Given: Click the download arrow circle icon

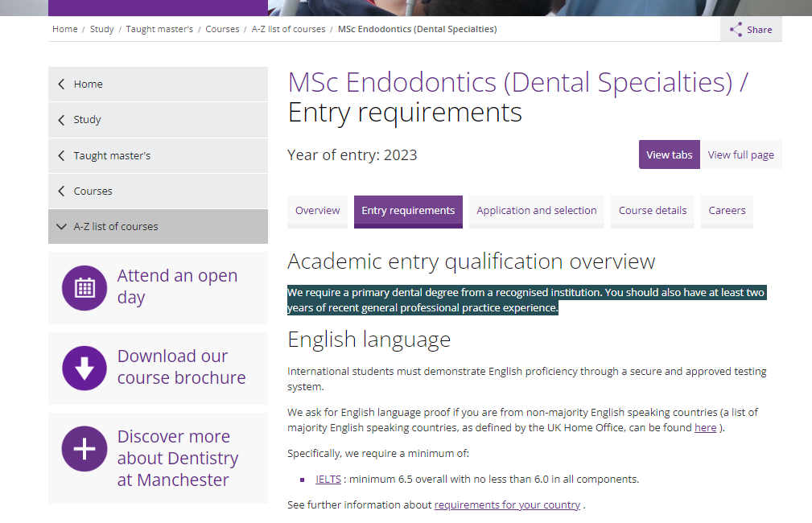Looking at the screenshot, I should click(x=84, y=368).
